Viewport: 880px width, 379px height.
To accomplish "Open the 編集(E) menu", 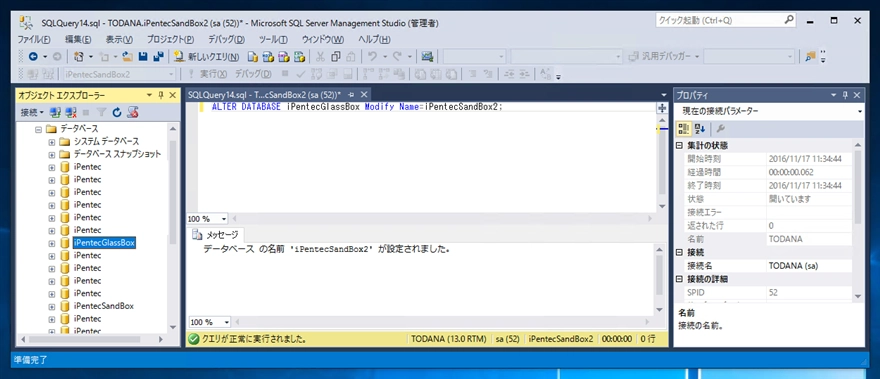I will [x=77, y=40].
